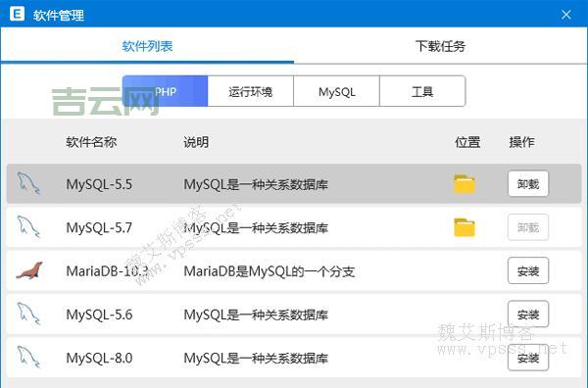Viewport: 588px width, 388px height.
Task: Click the application logo in title bar
Action: click(x=17, y=15)
